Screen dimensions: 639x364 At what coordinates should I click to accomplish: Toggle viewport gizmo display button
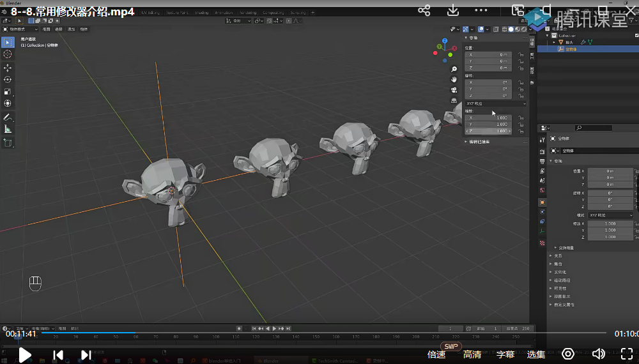pos(465,29)
